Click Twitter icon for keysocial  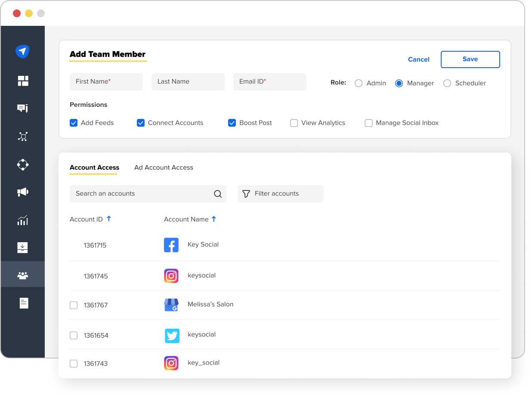(x=172, y=336)
